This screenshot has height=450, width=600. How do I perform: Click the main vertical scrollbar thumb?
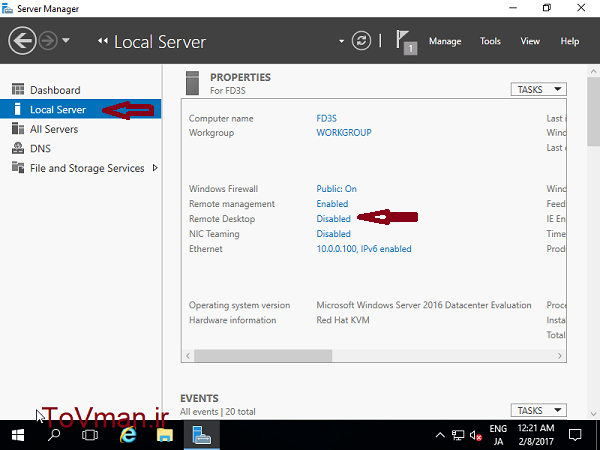click(x=593, y=111)
